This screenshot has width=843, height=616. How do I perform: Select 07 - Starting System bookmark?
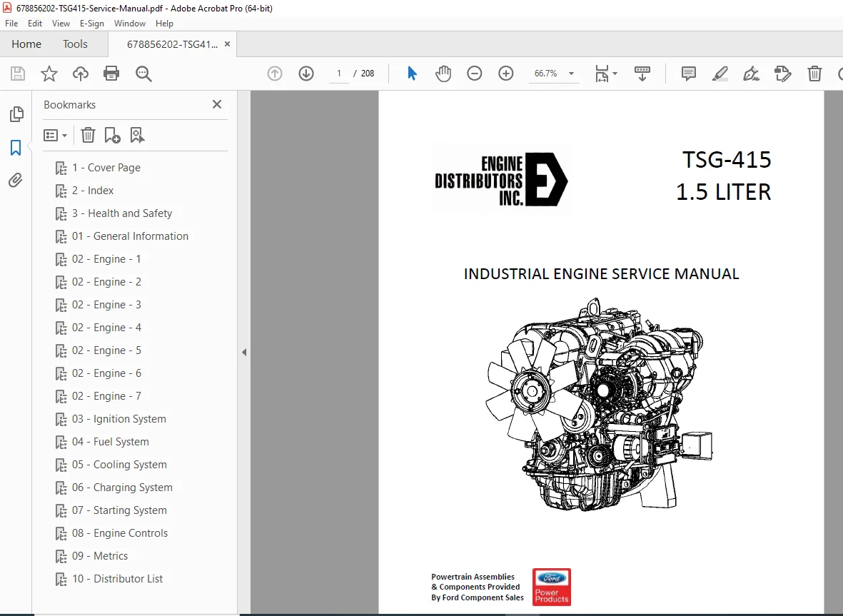tap(119, 510)
